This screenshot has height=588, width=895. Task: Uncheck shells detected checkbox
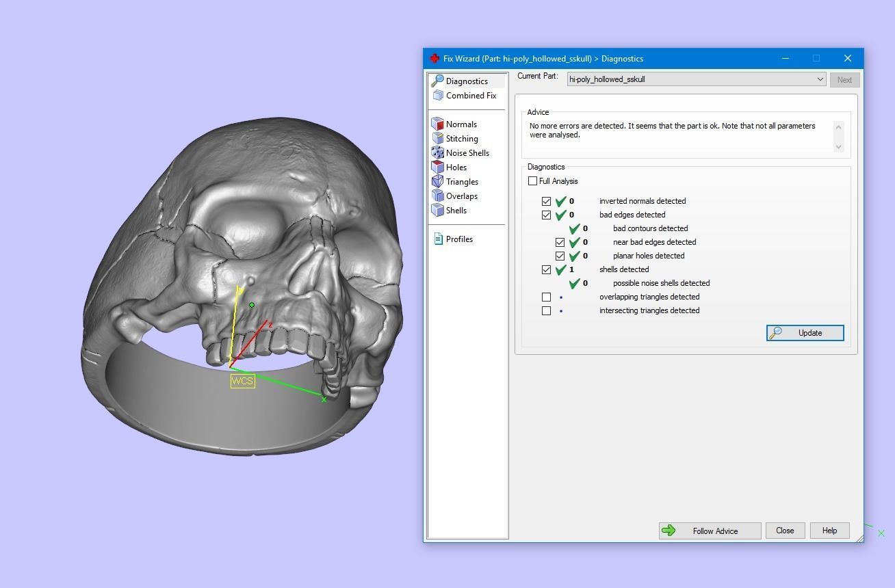tap(546, 269)
